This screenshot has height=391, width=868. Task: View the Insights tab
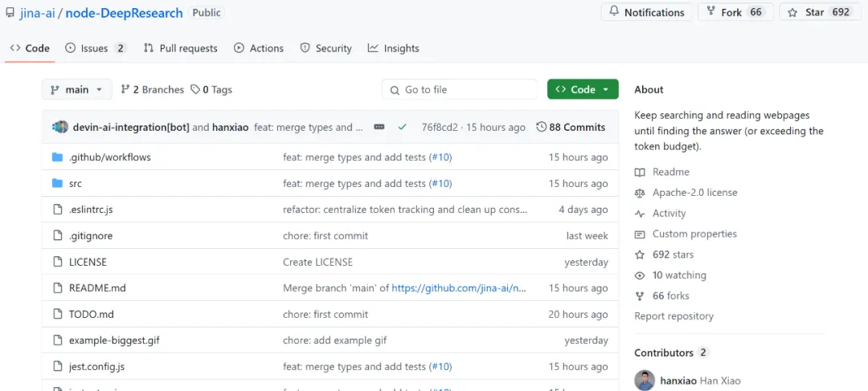(x=394, y=48)
